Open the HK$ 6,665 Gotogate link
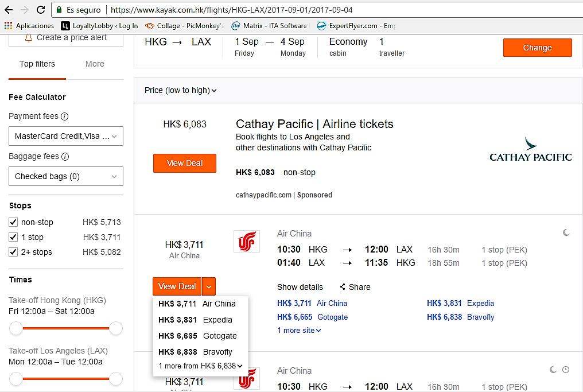583x392 pixels. 312,317
